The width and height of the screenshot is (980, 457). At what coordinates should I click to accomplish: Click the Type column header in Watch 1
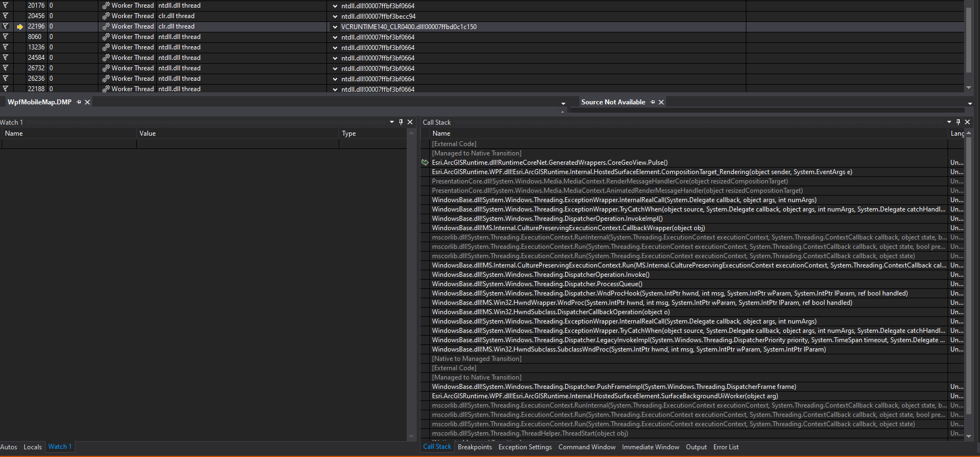[373, 133]
